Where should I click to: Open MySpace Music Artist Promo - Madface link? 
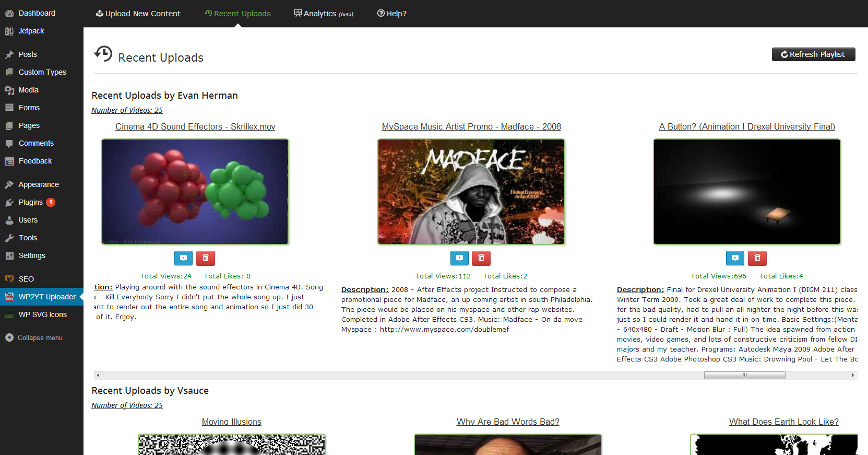coord(471,126)
